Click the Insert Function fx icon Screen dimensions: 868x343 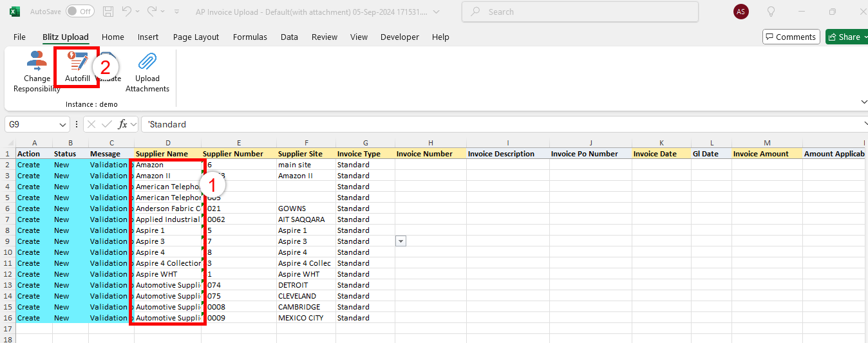tap(122, 124)
